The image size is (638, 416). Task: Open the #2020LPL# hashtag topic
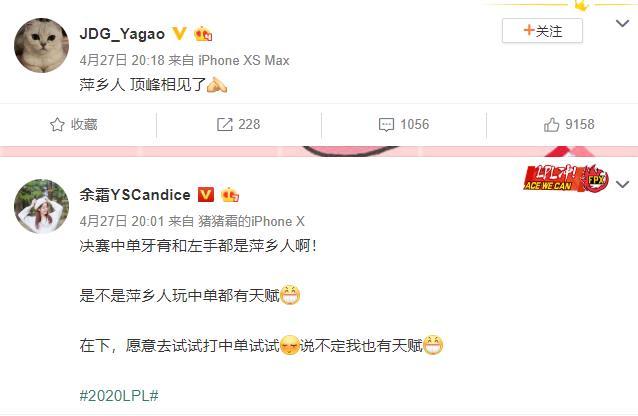pyautogui.click(x=119, y=395)
